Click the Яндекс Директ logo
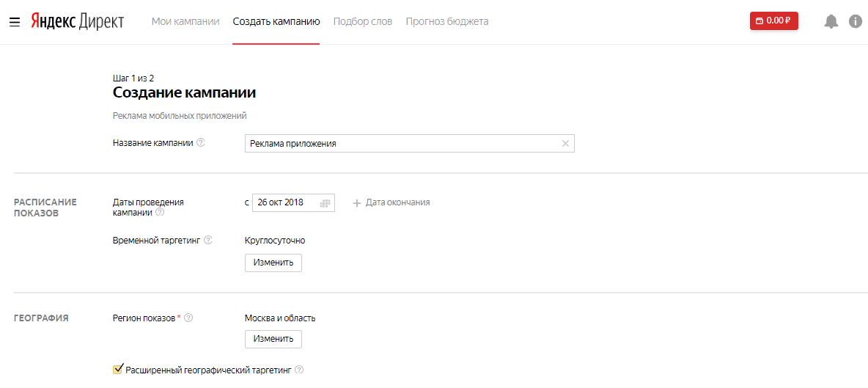The image size is (868, 388). [x=78, y=21]
